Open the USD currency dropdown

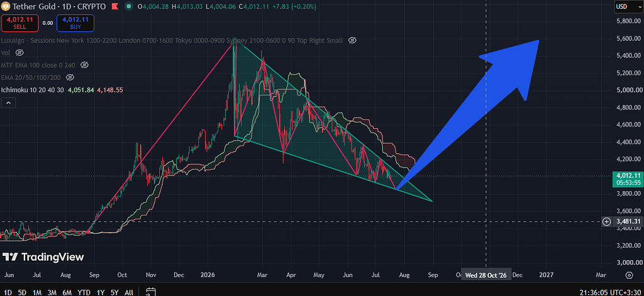628,7
